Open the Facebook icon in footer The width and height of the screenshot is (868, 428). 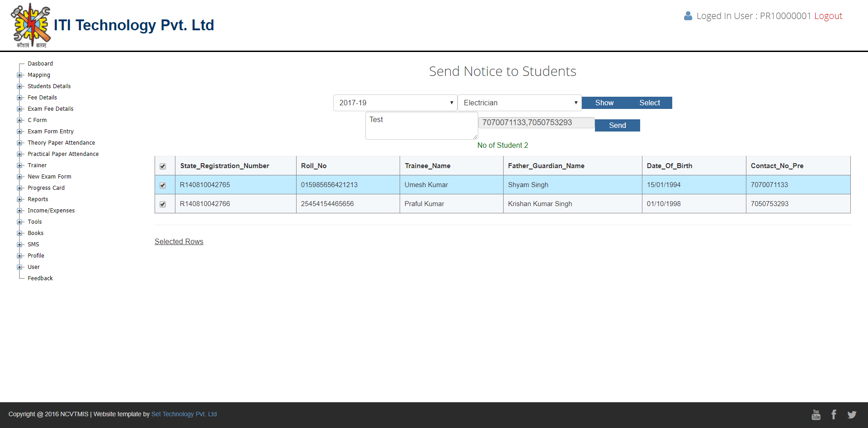pos(834,414)
